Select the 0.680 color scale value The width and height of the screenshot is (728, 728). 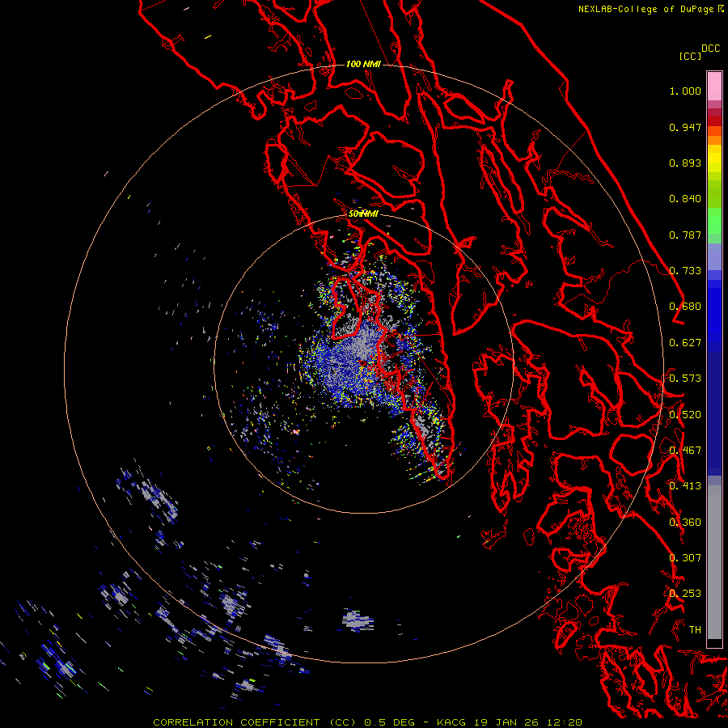click(x=685, y=307)
